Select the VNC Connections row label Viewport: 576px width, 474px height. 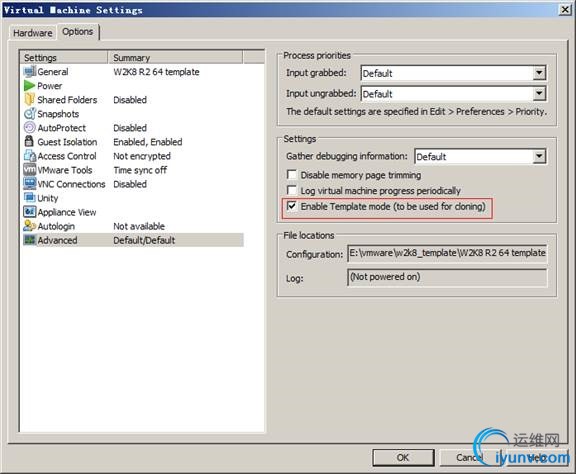71,184
